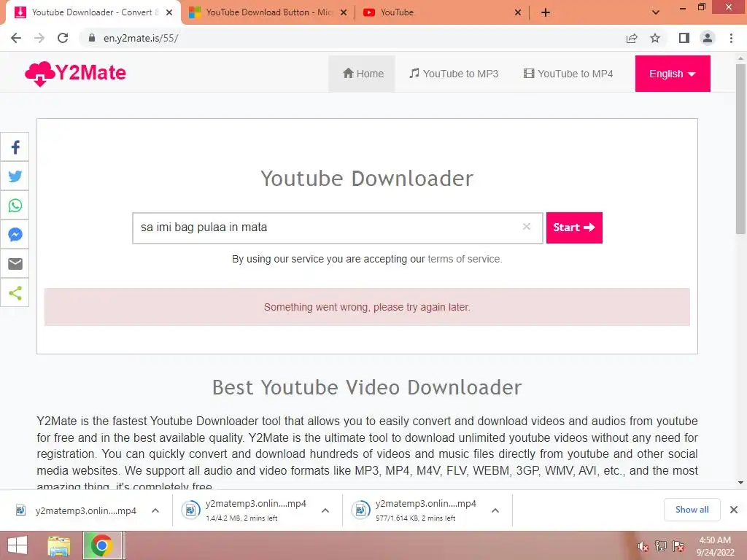Open browser share page icon
Viewport: 747px width, 560px height.
[x=632, y=38]
